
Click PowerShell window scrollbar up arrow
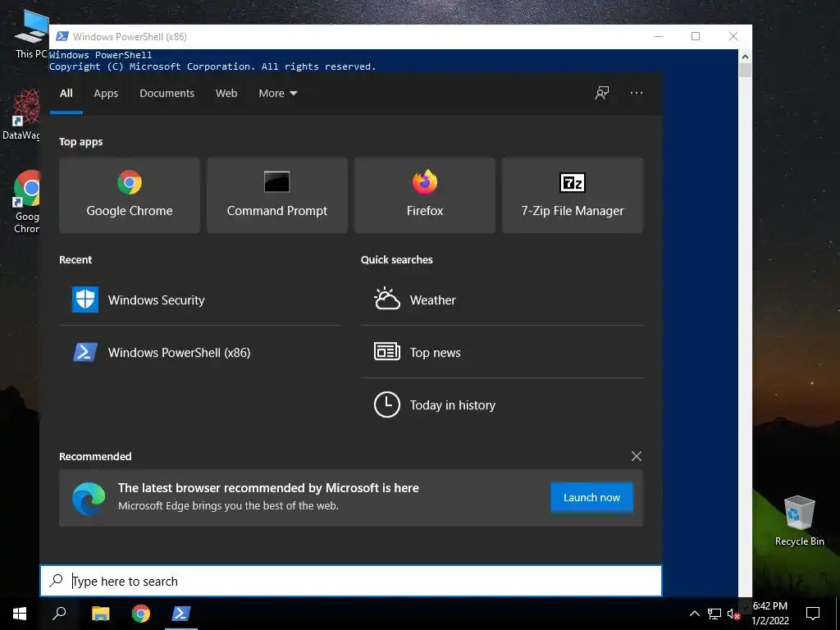[745, 57]
